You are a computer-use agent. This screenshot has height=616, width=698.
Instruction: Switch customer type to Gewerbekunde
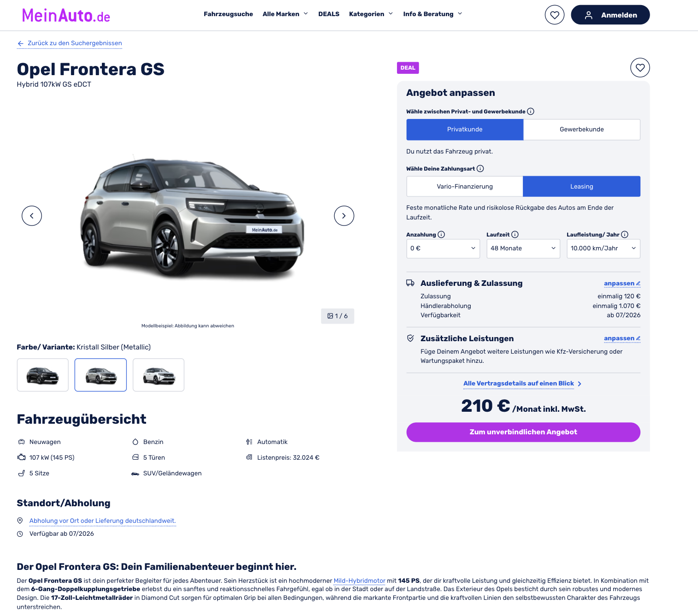[x=582, y=130]
